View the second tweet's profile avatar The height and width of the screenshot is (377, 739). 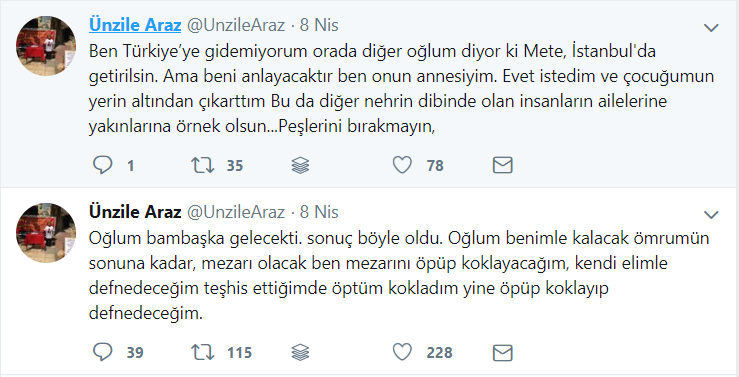[46, 233]
